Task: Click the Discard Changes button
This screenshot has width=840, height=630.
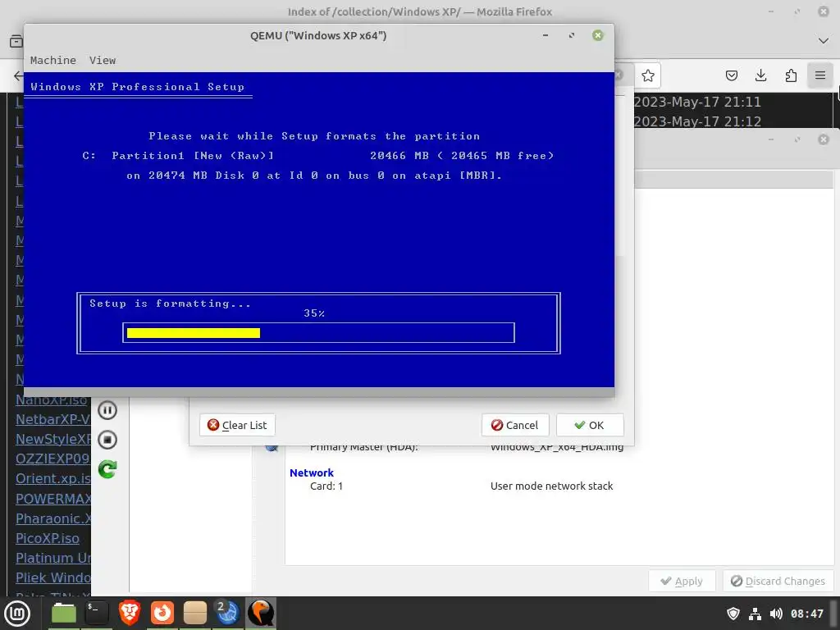Action: (778, 581)
